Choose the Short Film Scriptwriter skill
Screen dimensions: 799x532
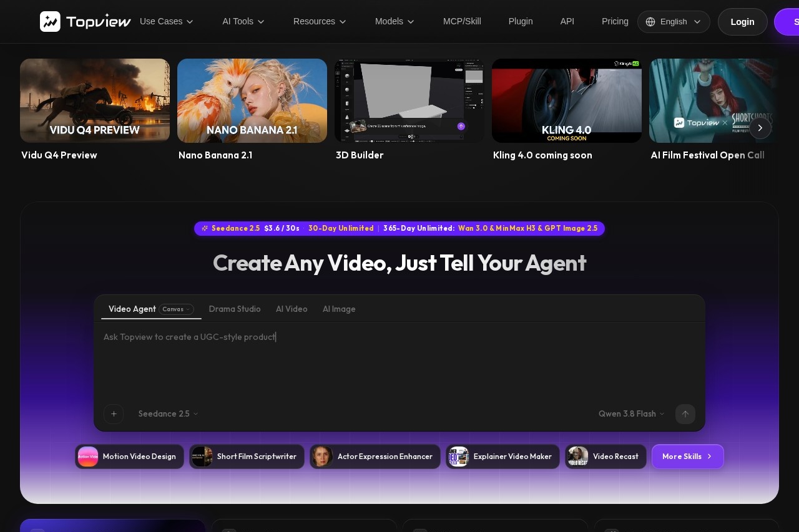pyautogui.click(x=247, y=457)
